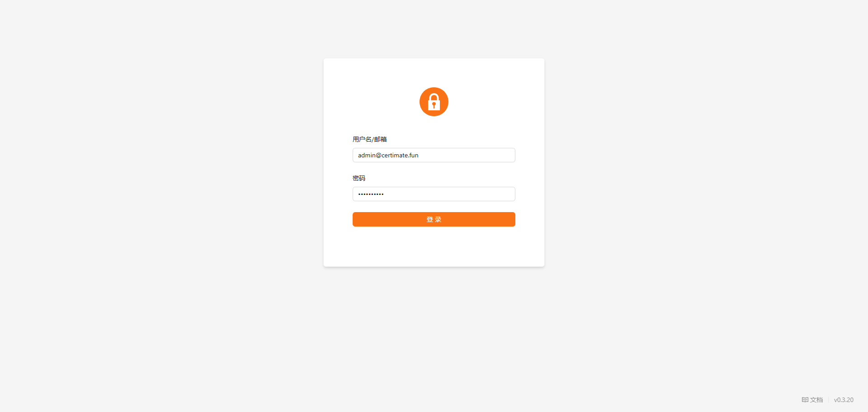Open the 文档 documentation link
The width and height of the screenshot is (868, 412).
[x=812, y=400]
